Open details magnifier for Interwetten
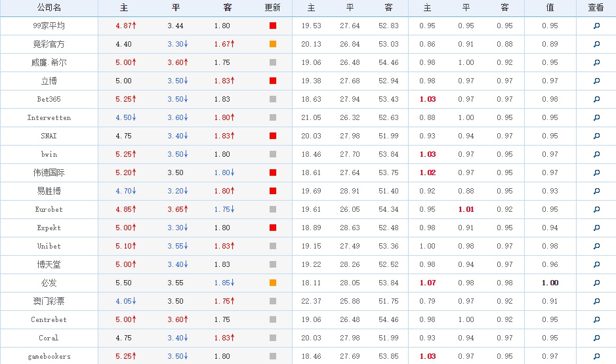This screenshot has width=616, height=364. click(x=596, y=118)
